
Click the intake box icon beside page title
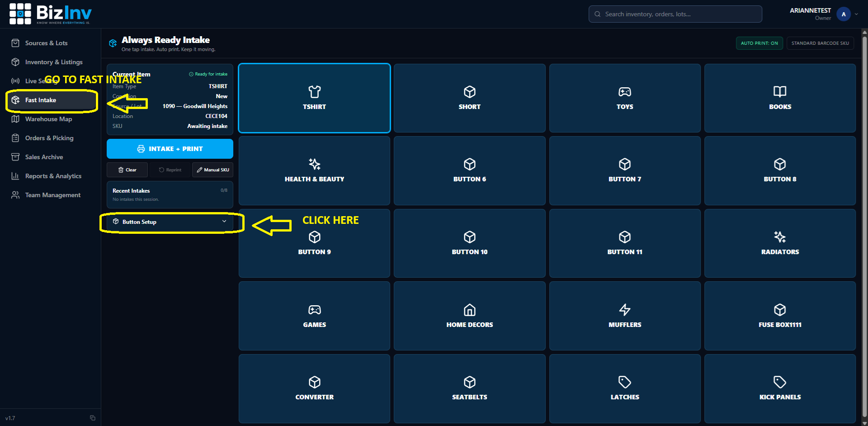(x=113, y=43)
